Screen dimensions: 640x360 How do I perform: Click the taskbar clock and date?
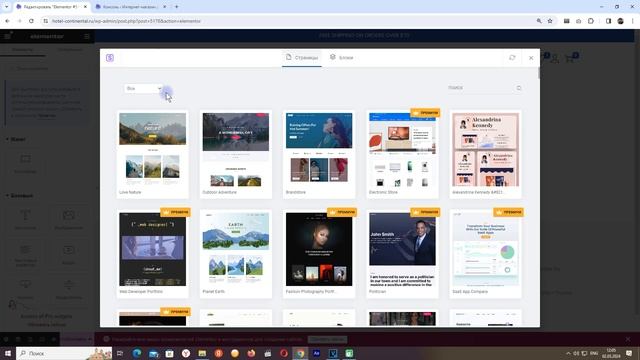pos(611,353)
